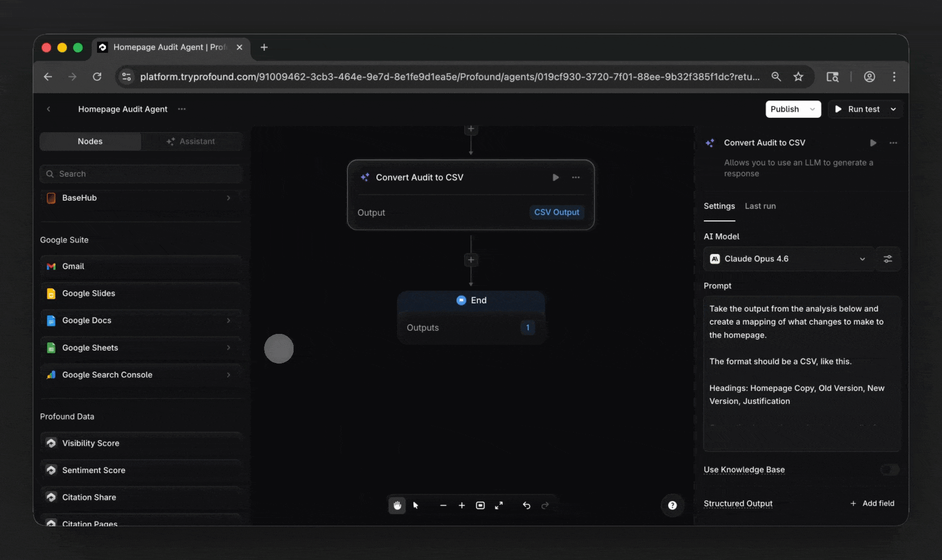942x560 pixels.
Task: Undo the last canvas action
Action: [x=527, y=505]
